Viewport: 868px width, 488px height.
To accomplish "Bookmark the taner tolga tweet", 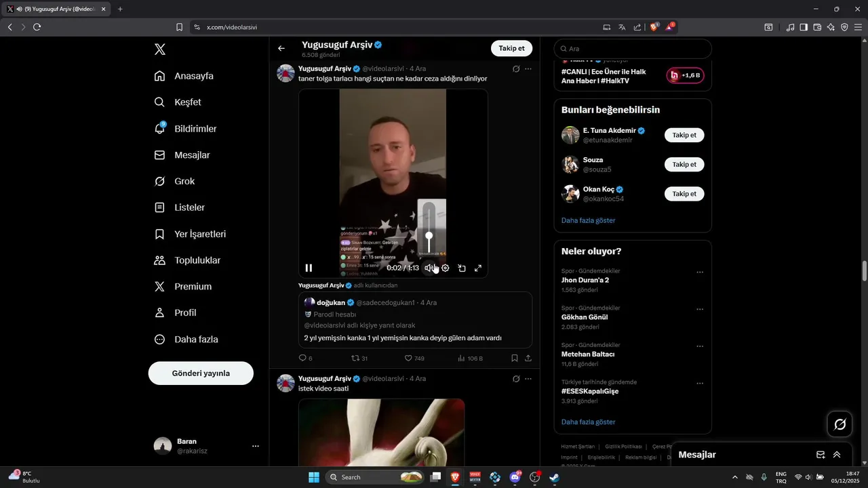I will point(515,358).
